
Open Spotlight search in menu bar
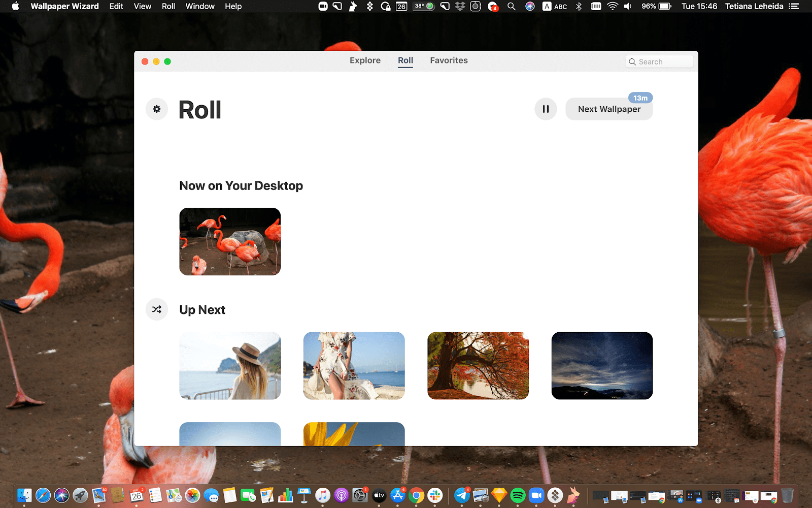(512, 7)
